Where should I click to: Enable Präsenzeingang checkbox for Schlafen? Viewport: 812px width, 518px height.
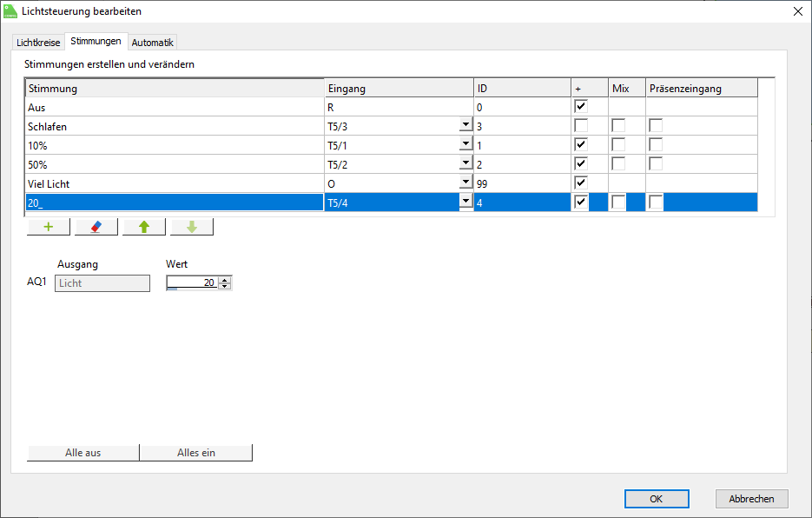[x=656, y=126]
